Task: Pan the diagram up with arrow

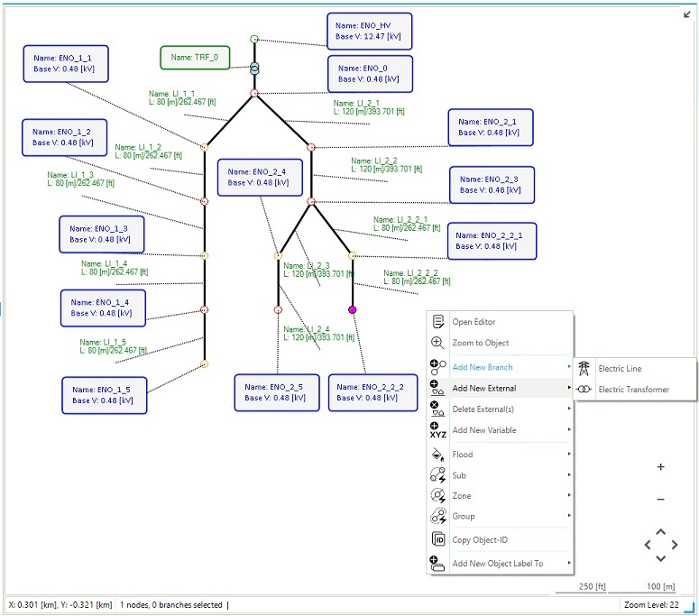Action: [x=660, y=532]
